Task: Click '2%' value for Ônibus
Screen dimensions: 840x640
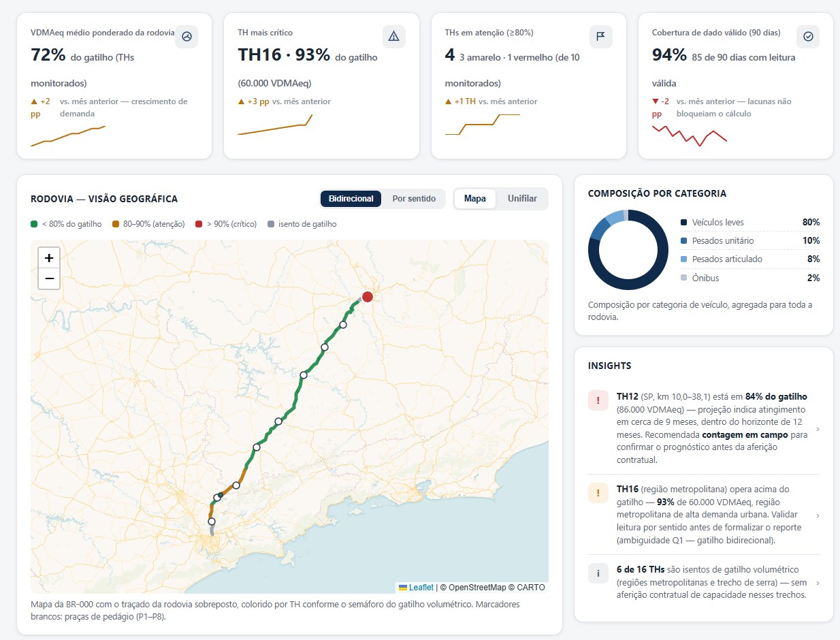Action: [x=813, y=278]
